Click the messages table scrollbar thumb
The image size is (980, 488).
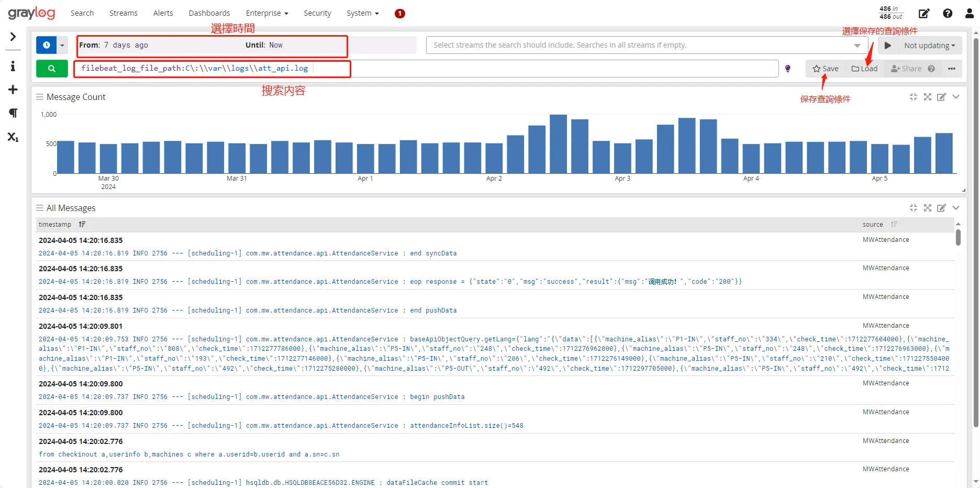[958, 237]
